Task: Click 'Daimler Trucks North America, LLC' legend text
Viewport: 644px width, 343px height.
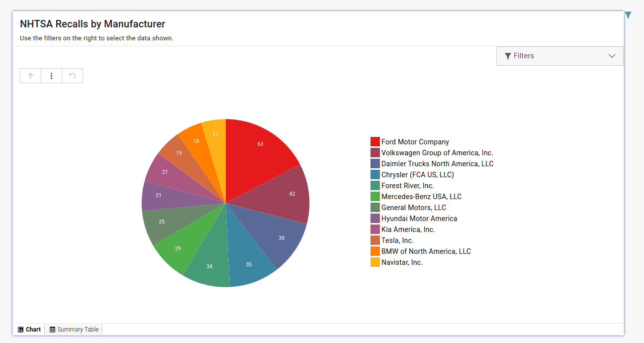Action: (x=438, y=164)
